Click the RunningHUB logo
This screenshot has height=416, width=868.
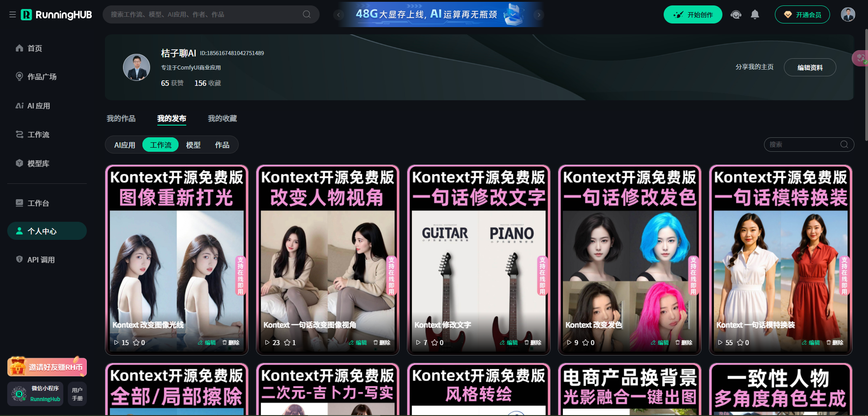click(57, 14)
